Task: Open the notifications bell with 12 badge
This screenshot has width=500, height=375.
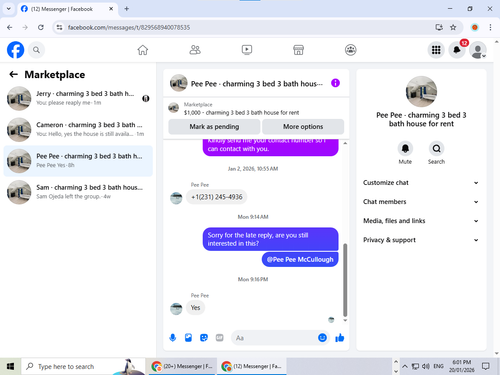Action: pos(457,50)
